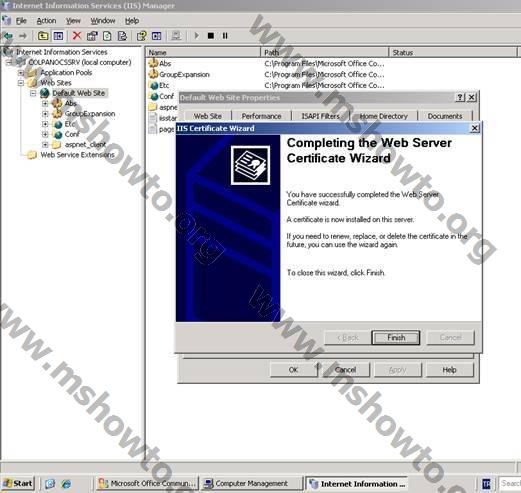This screenshot has height=493, width=521.
Task: Sort by the Path column header
Action: (x=324, y=52)
